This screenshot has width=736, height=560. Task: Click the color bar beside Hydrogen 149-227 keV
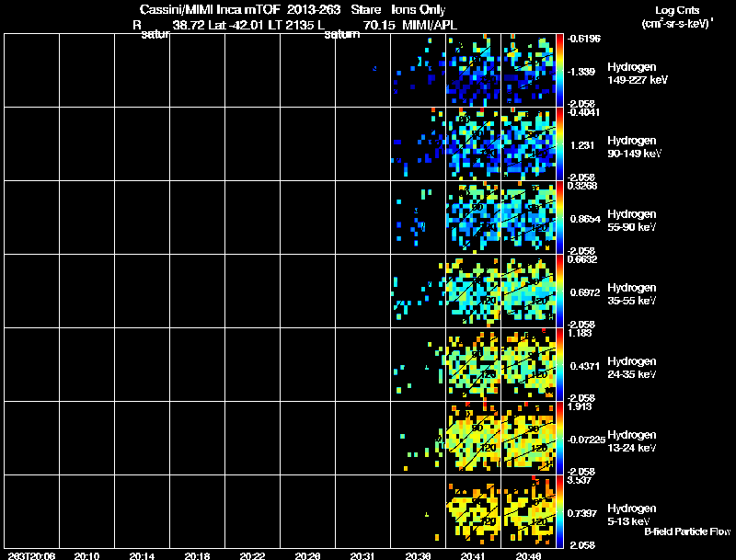[559, 70]
